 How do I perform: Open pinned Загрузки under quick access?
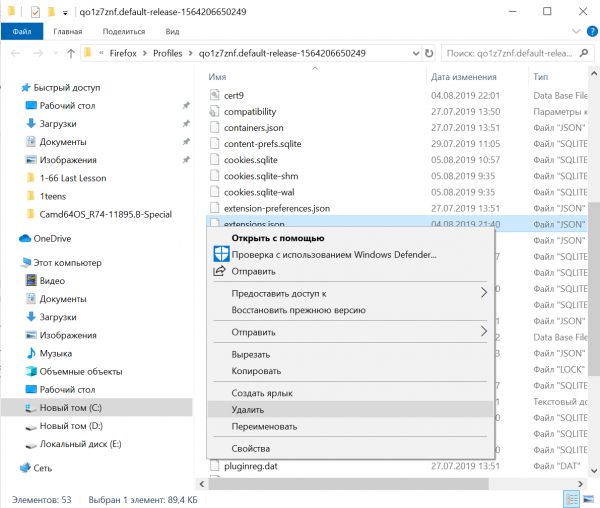coord(58,124)
